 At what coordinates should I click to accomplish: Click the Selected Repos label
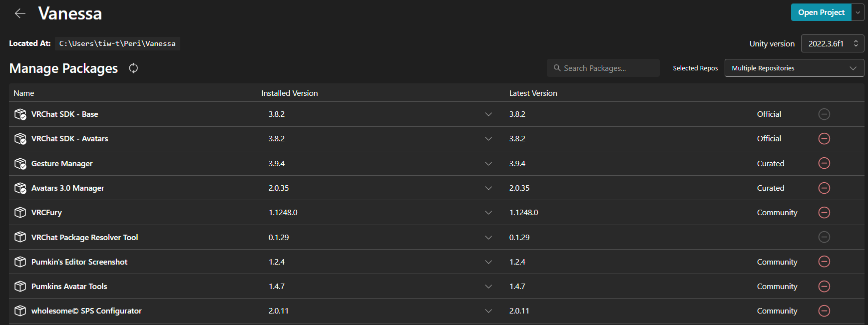[x=695, y=68]
